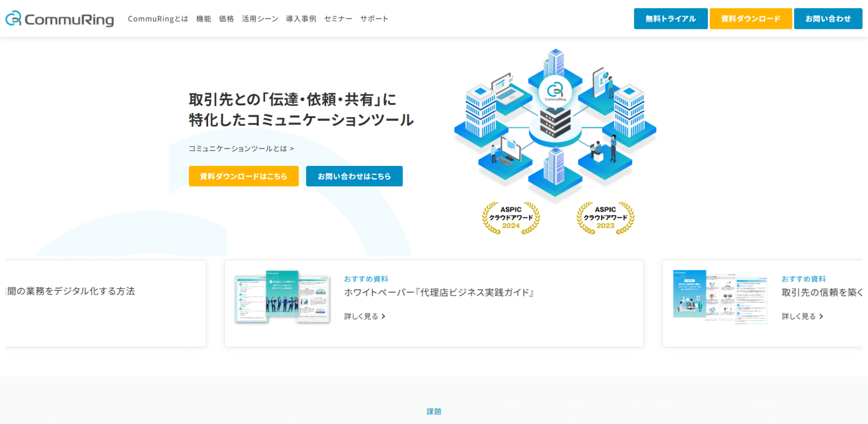
Task: Click the 課題 section heading
Action: pos(434,411)
